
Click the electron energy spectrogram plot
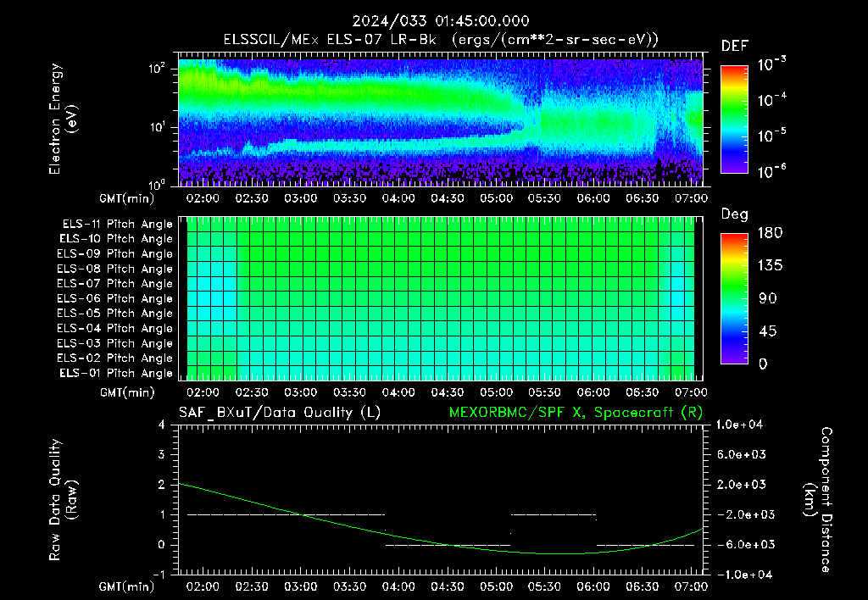tap(441, 119)
